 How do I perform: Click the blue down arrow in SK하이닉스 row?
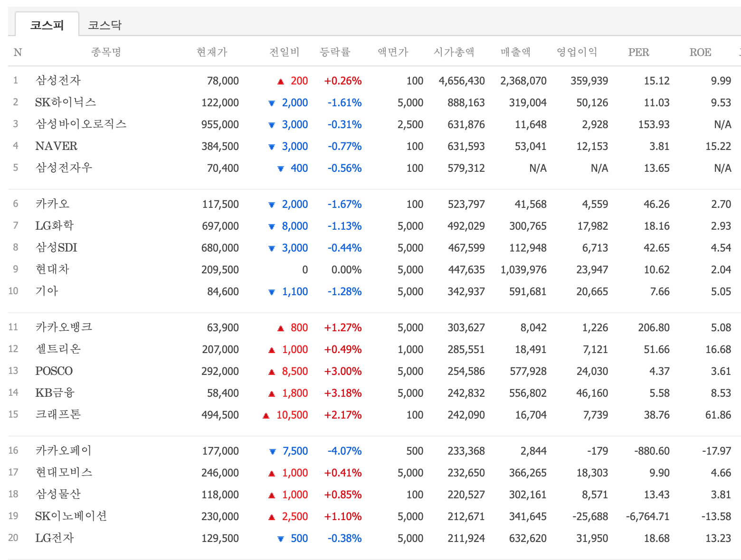pos(272,103)
